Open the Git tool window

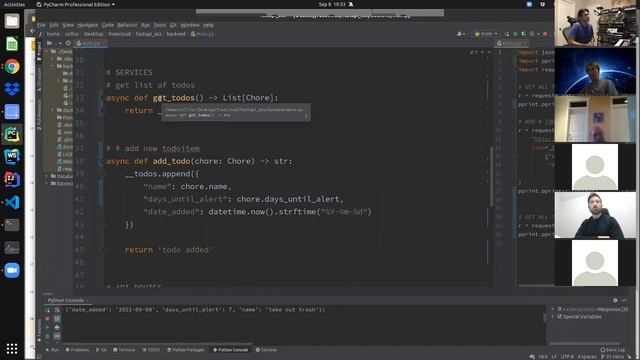[101, 350]
